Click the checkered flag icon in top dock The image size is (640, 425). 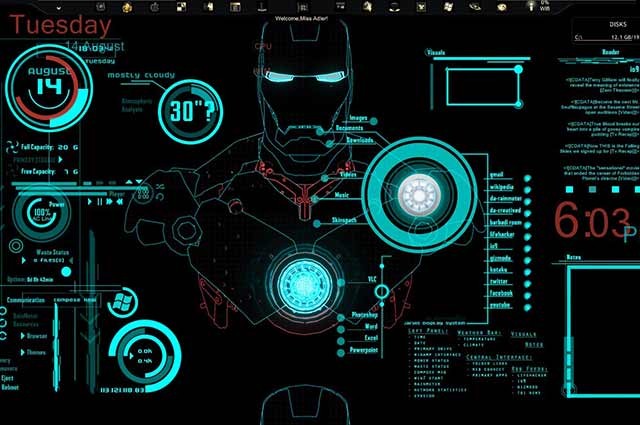181,7
